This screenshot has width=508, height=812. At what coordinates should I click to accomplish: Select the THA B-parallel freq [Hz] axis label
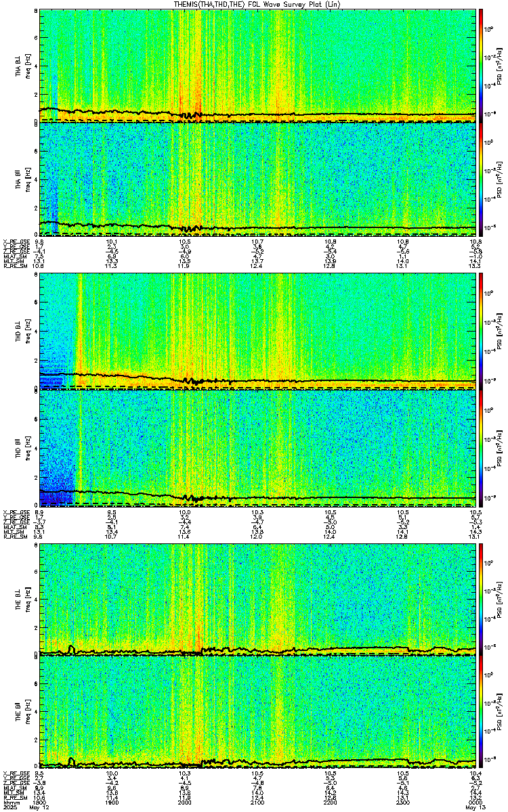27,179
